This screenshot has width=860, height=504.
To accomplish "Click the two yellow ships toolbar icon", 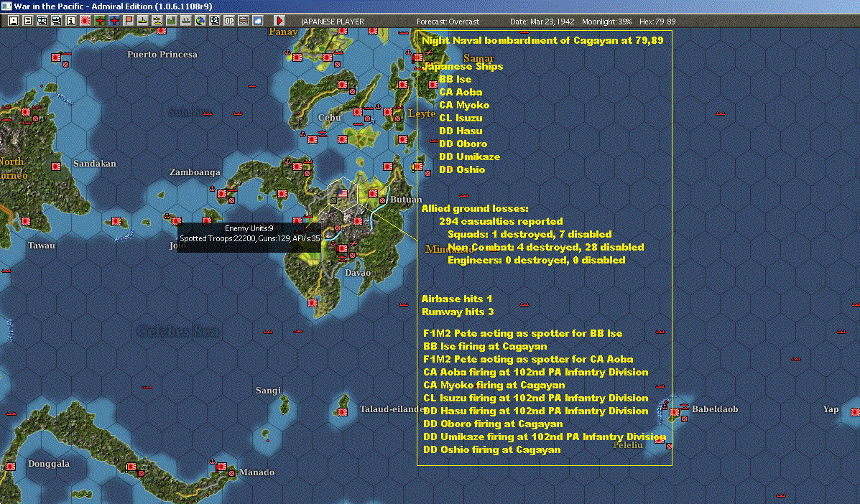I will tap(157, 21).
